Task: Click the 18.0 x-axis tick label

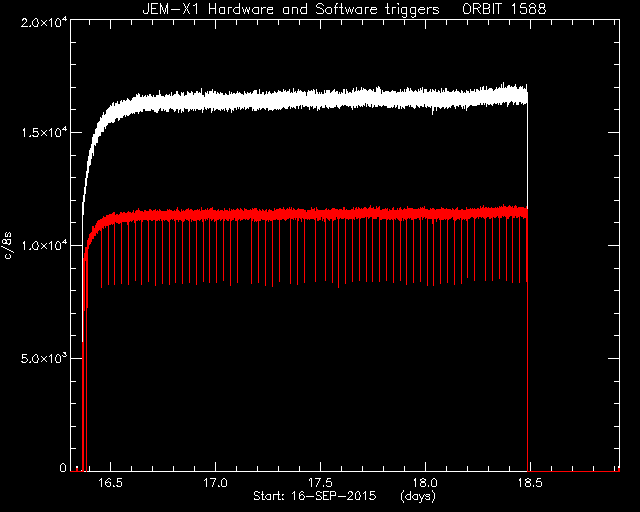Action: coord(425,483)
